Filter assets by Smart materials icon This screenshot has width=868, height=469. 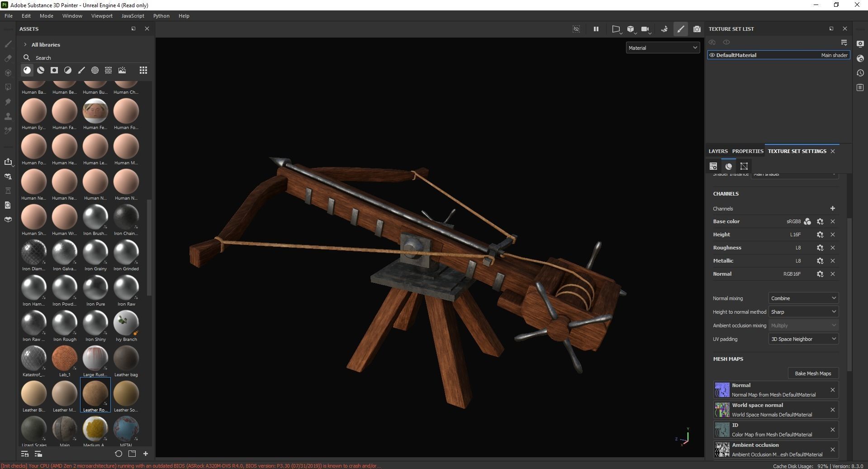click(41, 70)
